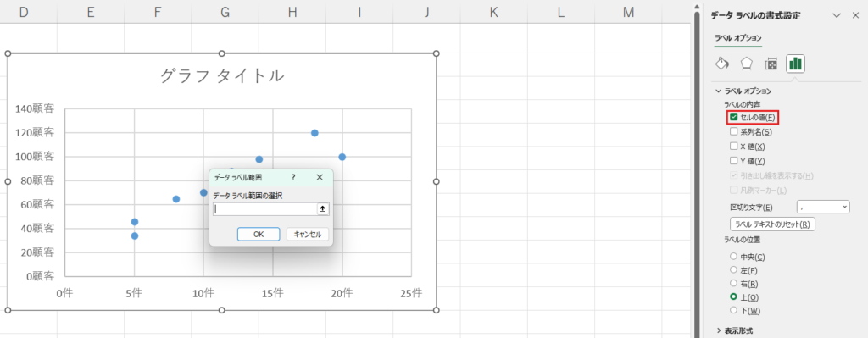Click the 20件 horizontal axis label
The image size is (868, 338).
tap(342, 293)
